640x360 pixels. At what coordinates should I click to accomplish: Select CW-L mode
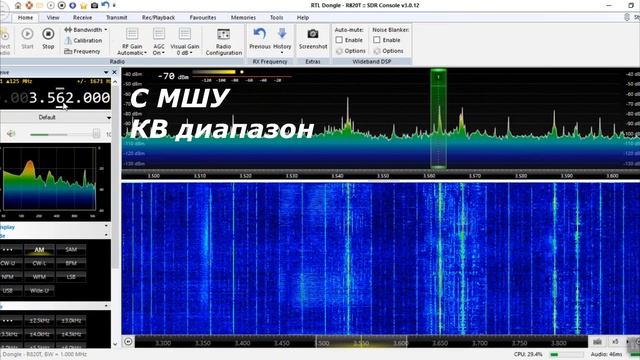point(39,263)
